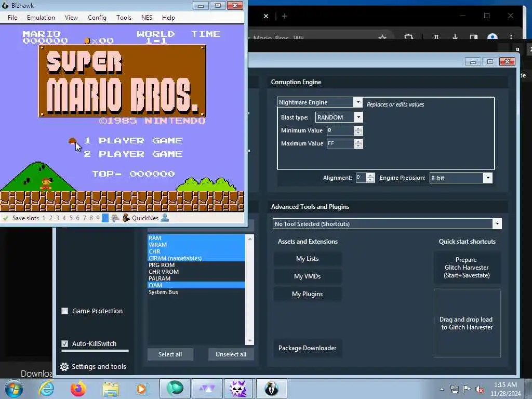Click the green checkmark in Bizhawk status bar

point(5,218)
